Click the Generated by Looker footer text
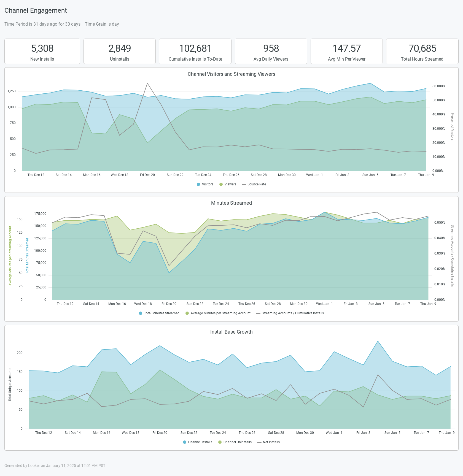Screen dimensions: 463x476 click(55, 466)
